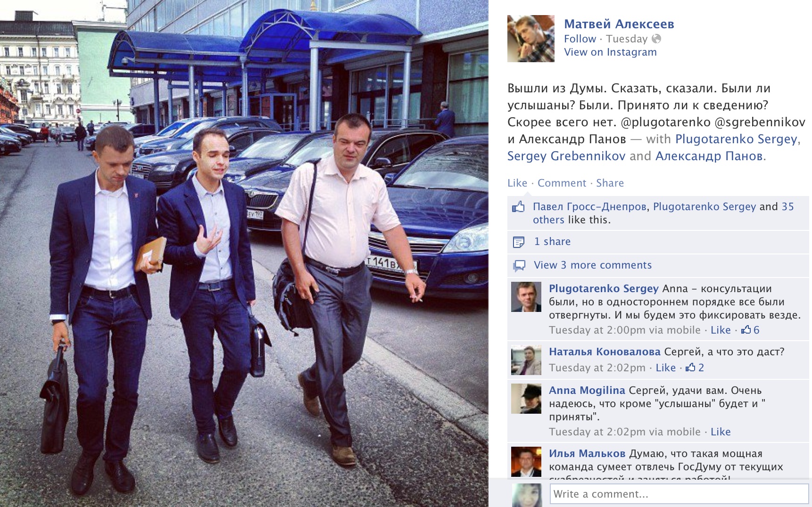Click the Write a comment field
The width and height of the screenshot is (812, 507).
(x=679, y=494)
